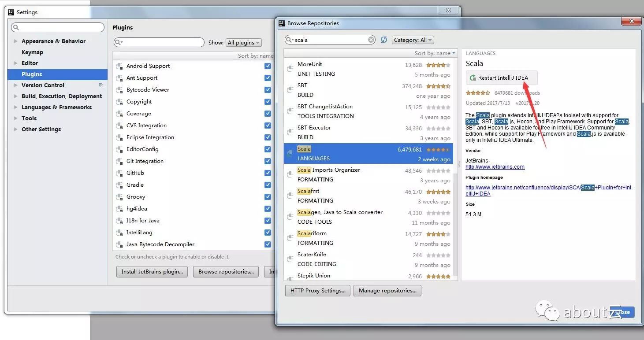This screenshot has height=340, width=644.
Task: Click the Coverage plugin icon
Action: pyautogui.click(x=119, y=114)
